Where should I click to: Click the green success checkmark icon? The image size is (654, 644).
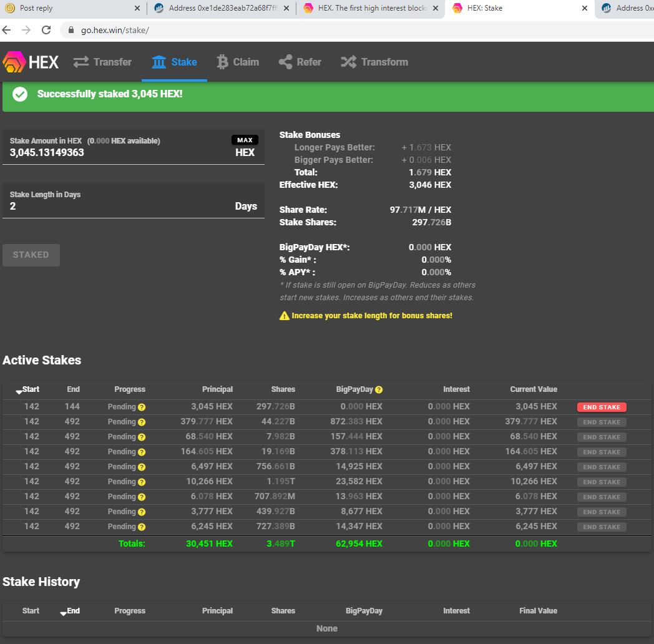pos(20,94)
